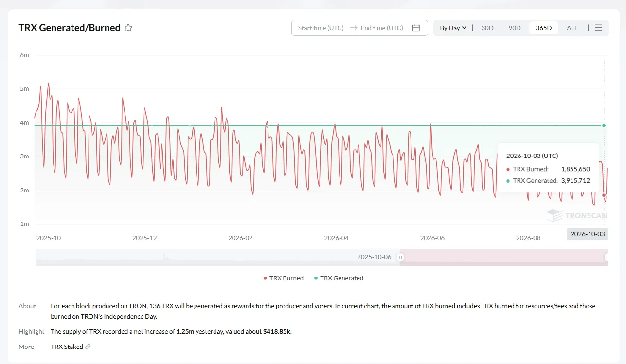Click the TRX Staked link icon
Screen dimensions: 626x364
point(88,347)
